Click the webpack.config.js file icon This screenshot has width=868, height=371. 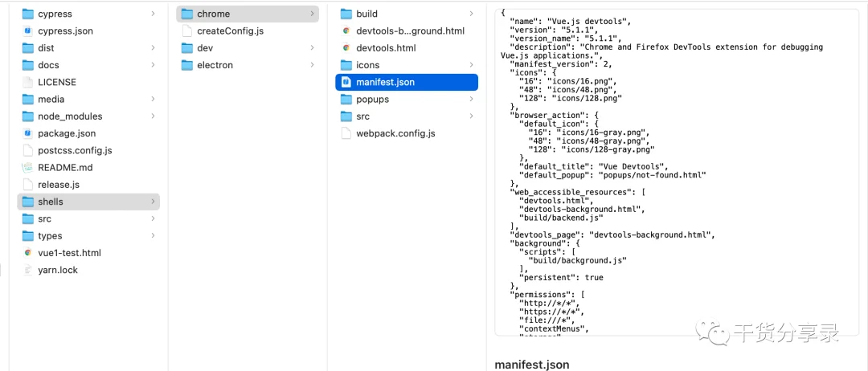click(346, 134)
